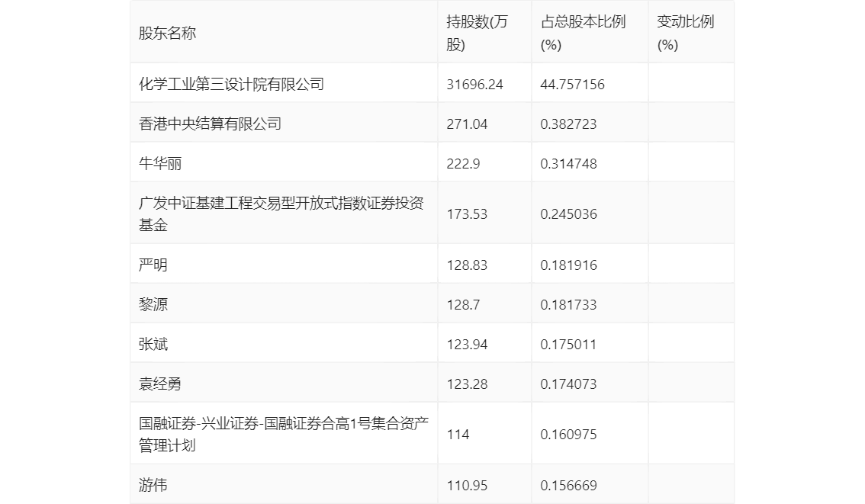Image resolution: width=865 pixels, height=504 pixels.
Task: Select shareholder name 黎源
Action: (153, 305)
